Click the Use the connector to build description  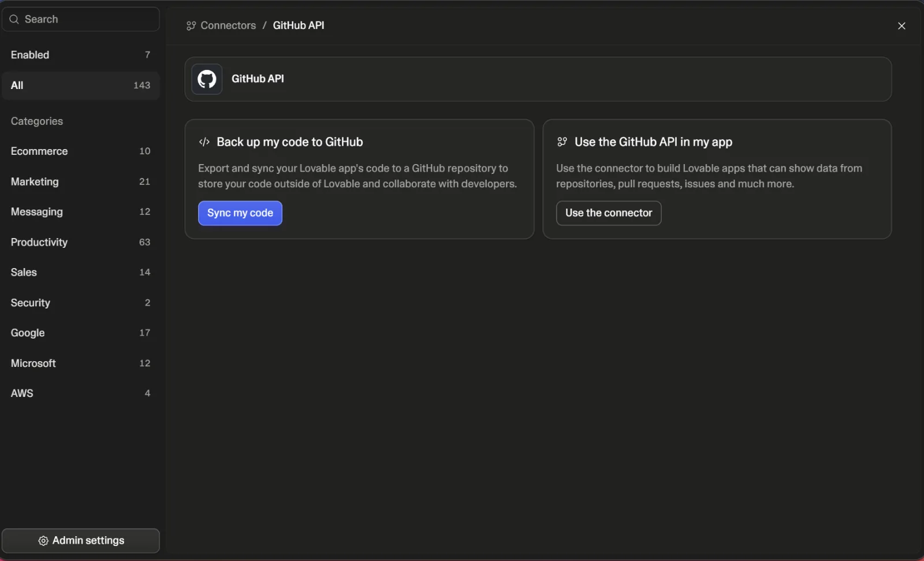click(709, 176)
